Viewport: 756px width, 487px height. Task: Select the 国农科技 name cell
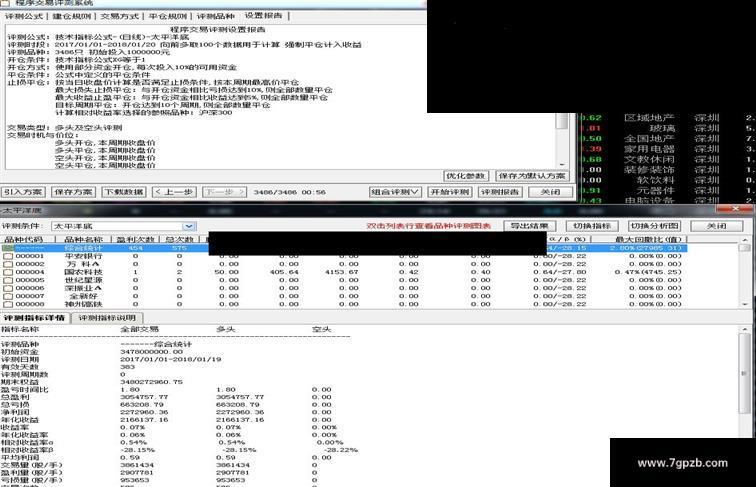pyautogui.click(x=83, y=272)
